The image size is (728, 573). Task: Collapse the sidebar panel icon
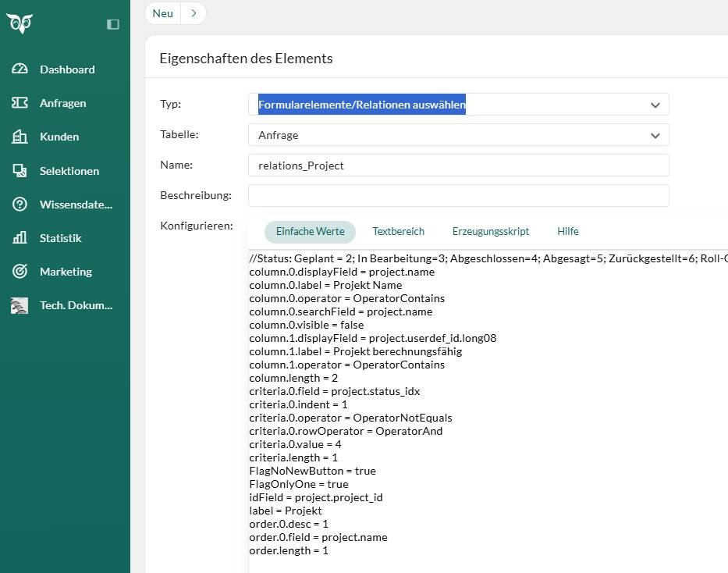[x=113, y=24]
